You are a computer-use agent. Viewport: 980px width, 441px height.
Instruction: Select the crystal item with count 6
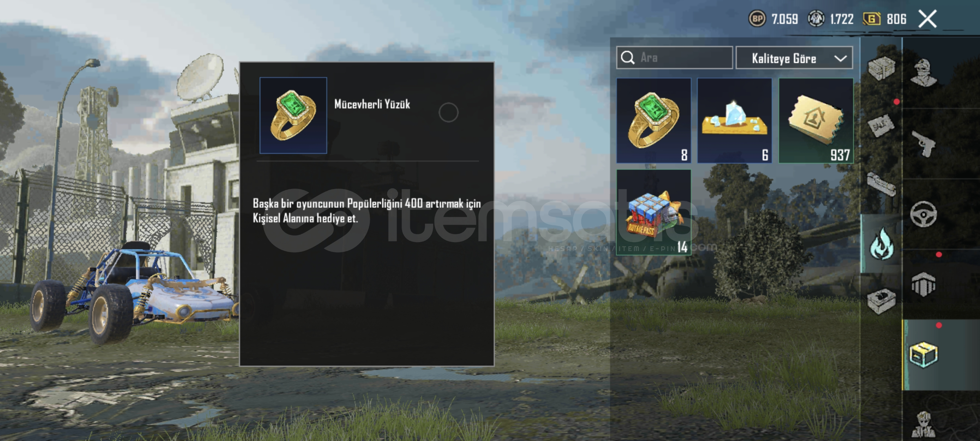click(734, 120)
